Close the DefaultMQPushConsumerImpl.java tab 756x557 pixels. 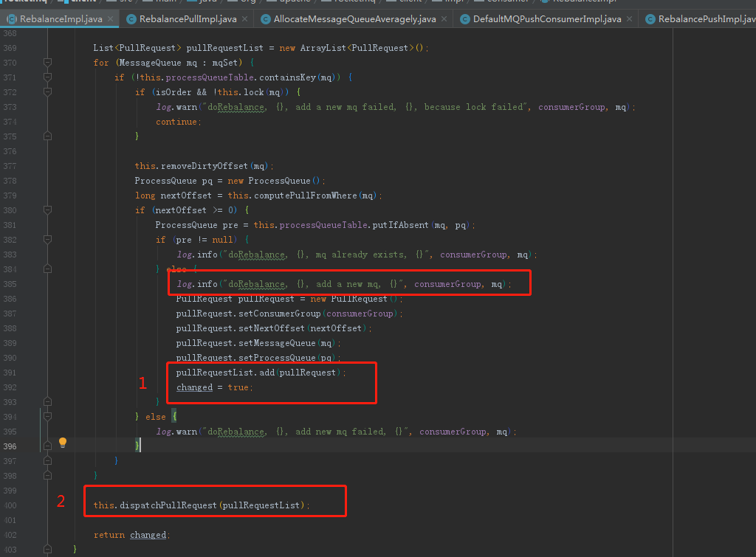pyautogui.click(x=629, y=18)
